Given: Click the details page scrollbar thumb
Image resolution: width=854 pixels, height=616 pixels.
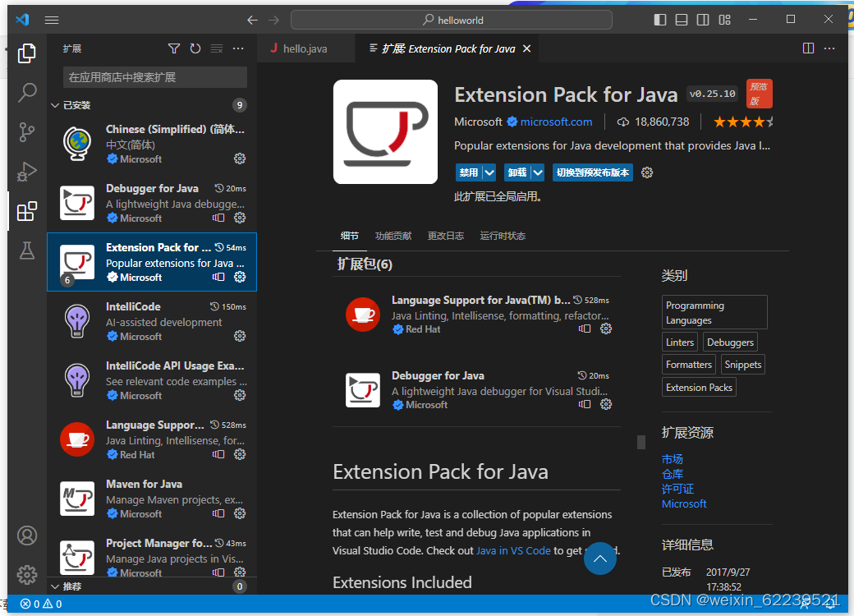Looking at the screenshot, I should point(641,442).
